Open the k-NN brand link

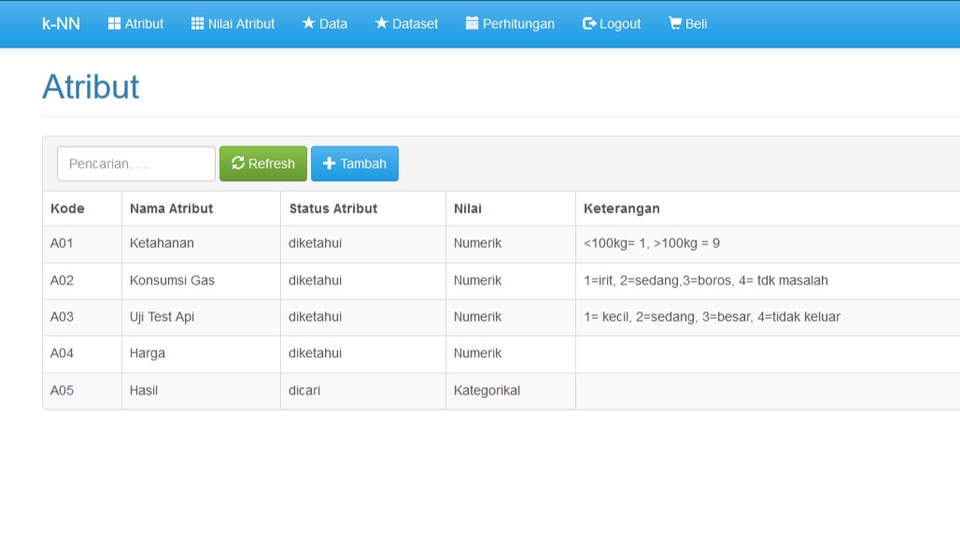(61, 23)
